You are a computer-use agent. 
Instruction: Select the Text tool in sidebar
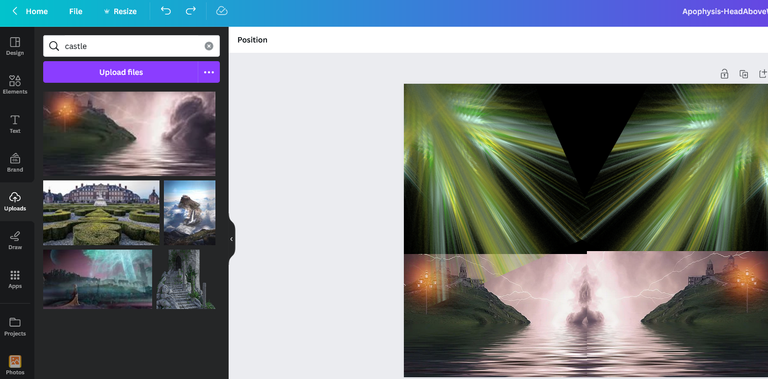(x=15, y=124)
